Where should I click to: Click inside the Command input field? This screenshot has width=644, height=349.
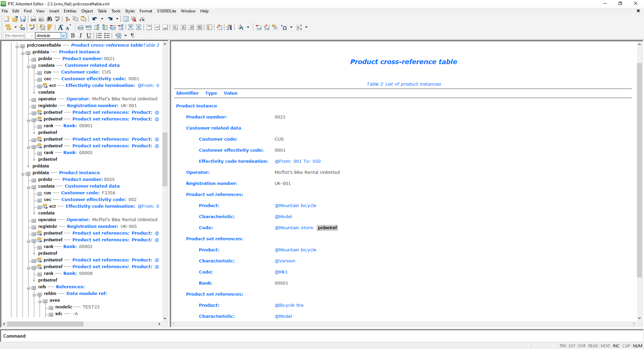click(x=134, y=336)
